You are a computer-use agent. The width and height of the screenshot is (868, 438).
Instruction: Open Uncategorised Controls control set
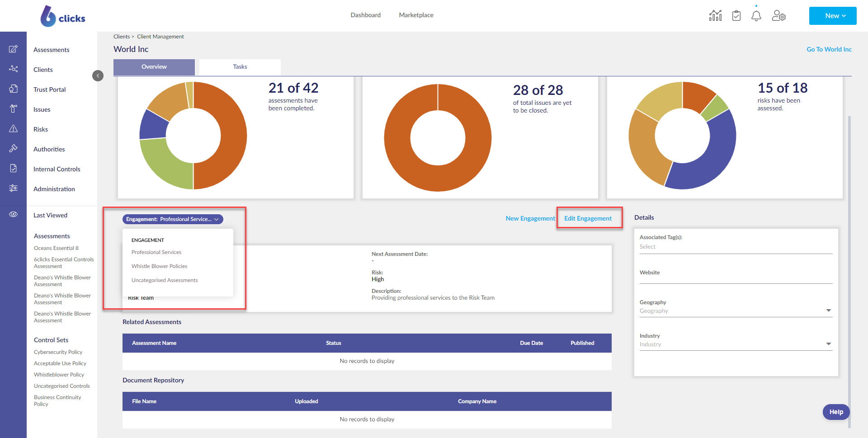tap(62, 386)
